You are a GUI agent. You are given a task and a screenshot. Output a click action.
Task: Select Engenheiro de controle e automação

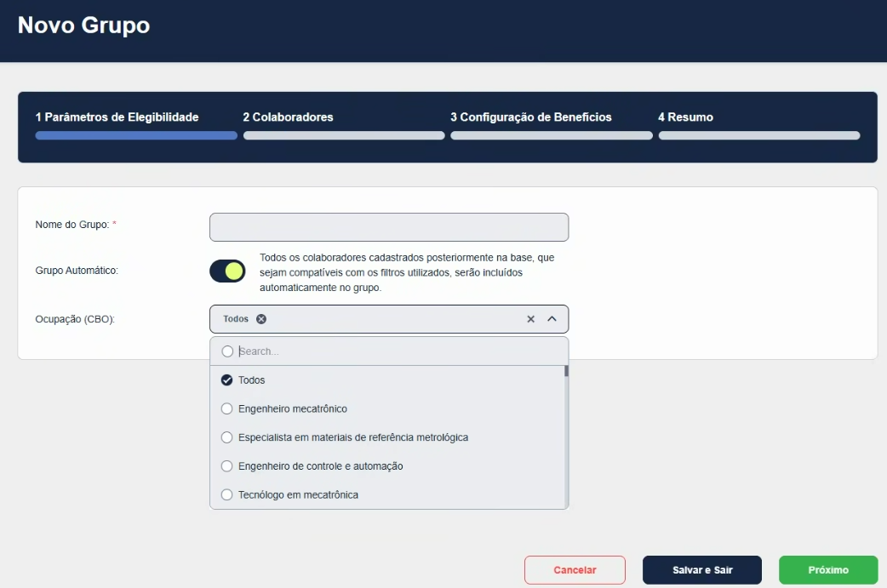point(389,465)
